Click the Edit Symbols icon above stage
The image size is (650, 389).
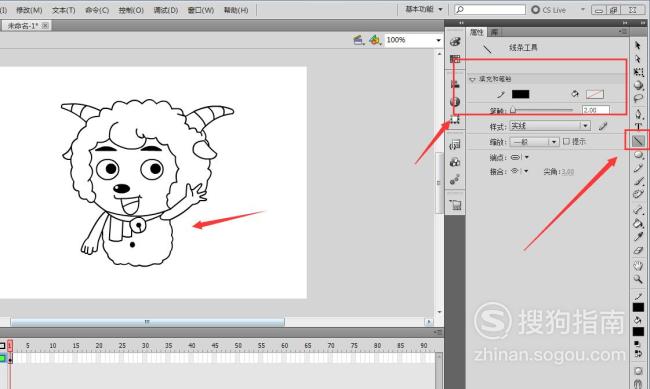[x=375, y=40]
